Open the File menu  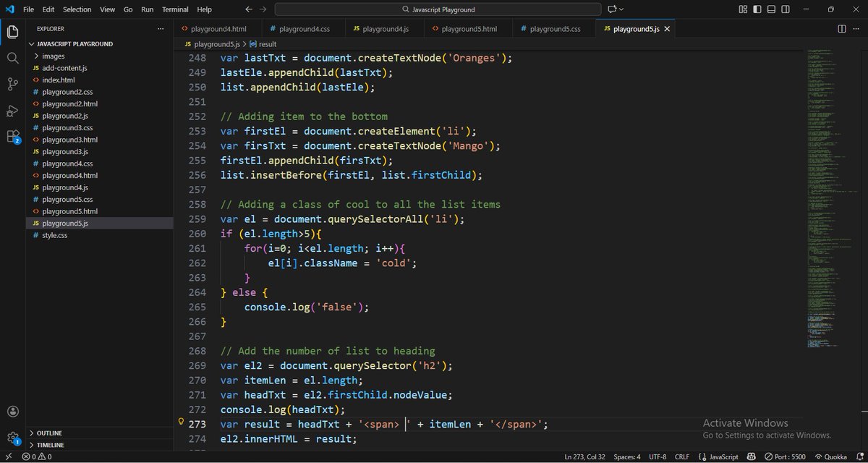29,9
